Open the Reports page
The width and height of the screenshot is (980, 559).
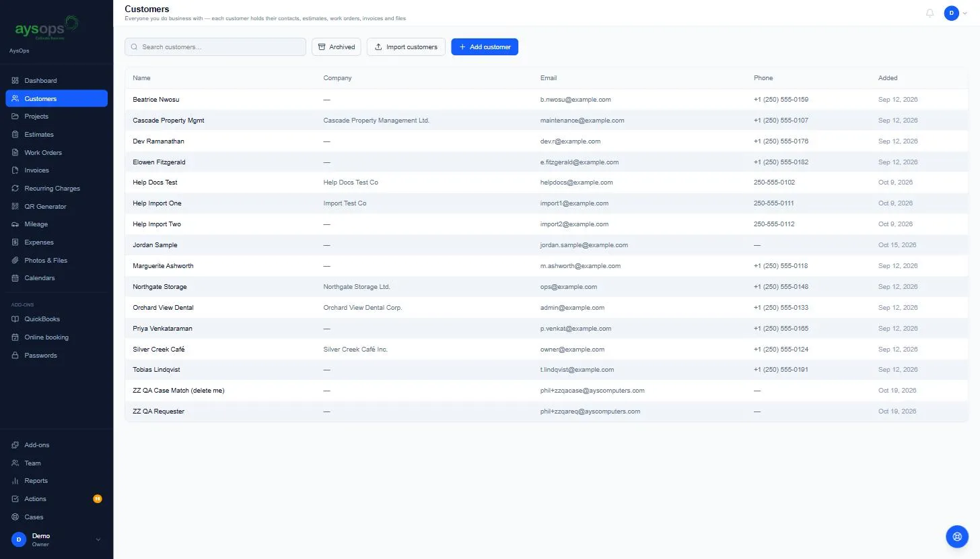[57, 481]
